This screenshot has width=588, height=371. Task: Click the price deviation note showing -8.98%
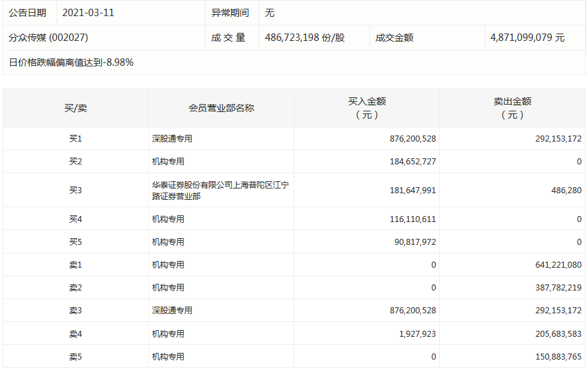[x=71, y=62]
